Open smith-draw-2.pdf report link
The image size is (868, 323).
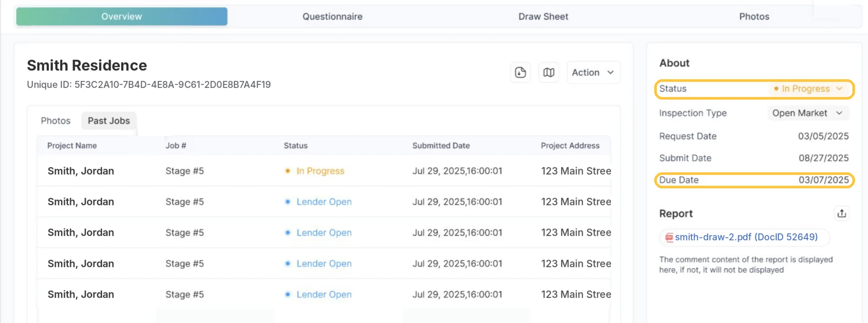pyautogui.click(x=746, y=237)
